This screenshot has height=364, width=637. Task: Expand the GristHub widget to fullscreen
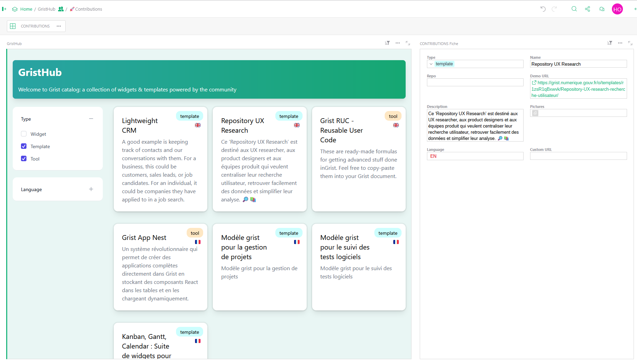pos(408,43)
